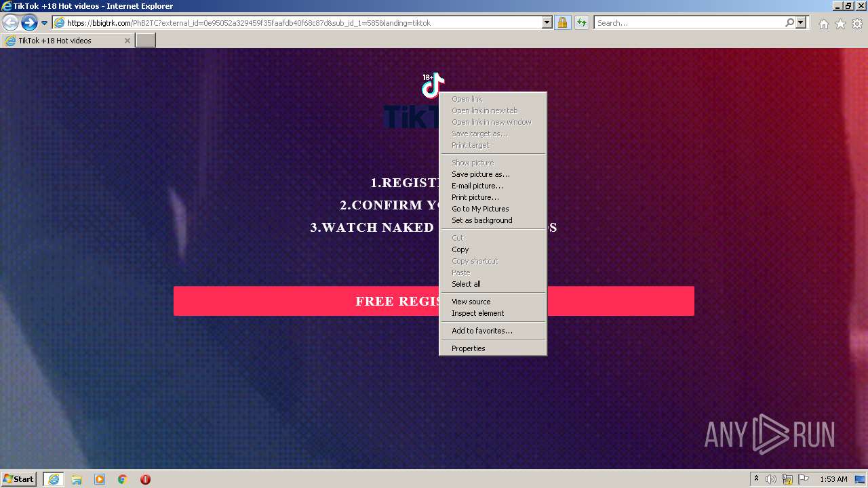Open Internet Explorer taskbar icon

(x=54, y=479)
